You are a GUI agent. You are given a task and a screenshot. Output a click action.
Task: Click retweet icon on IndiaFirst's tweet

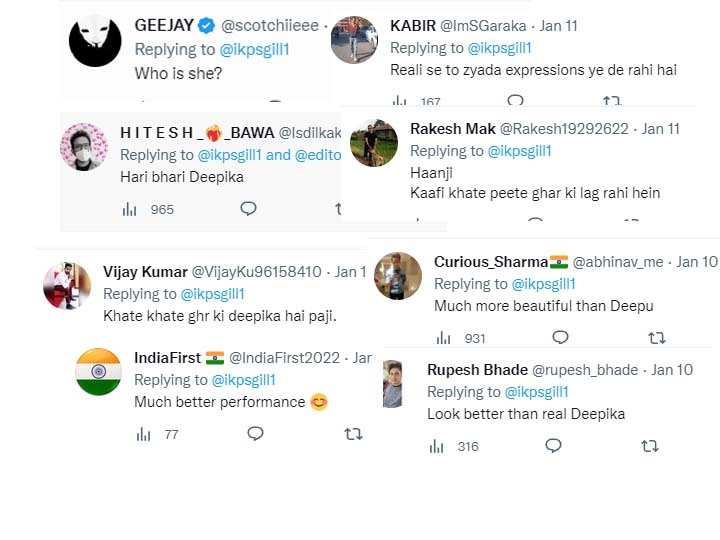[353, 434]
